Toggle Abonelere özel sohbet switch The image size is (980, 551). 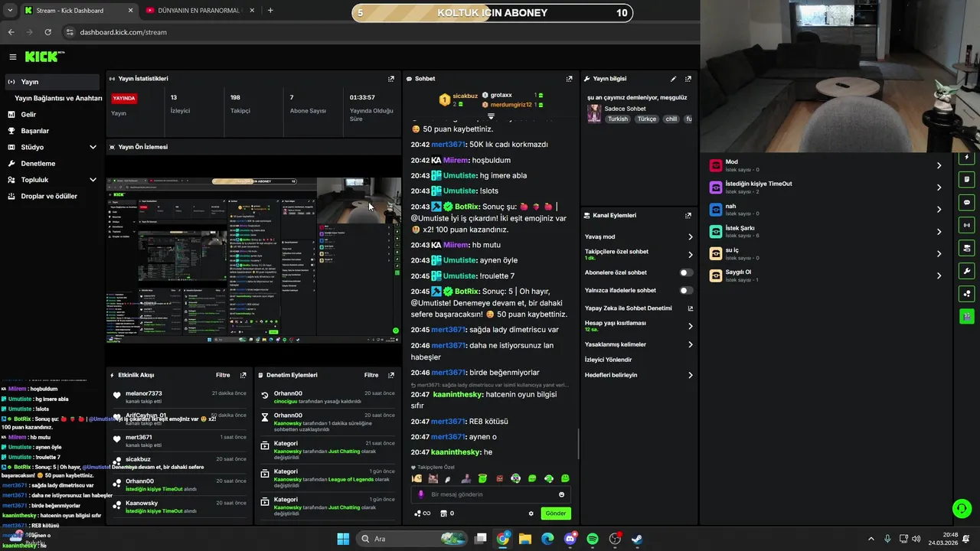686,272
